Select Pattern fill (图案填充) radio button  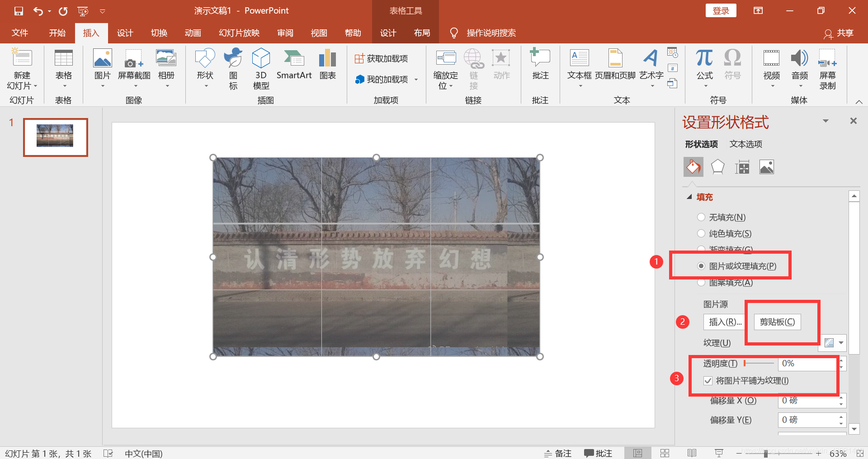pyautogui.click(x=701, y=283)
